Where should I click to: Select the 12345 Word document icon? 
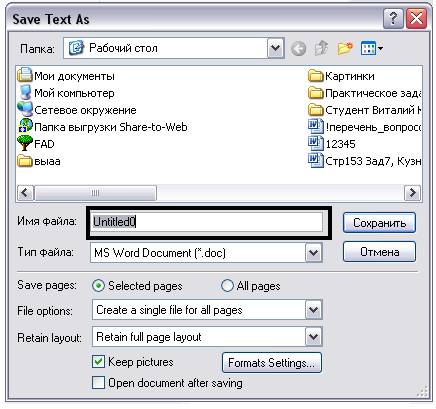coord(315,144)
